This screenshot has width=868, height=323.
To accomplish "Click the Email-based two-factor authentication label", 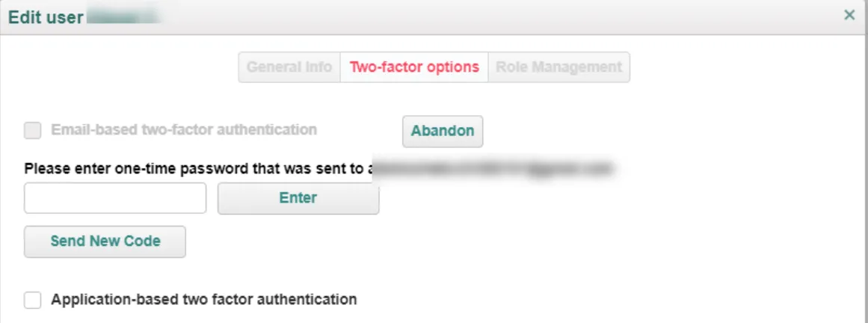I will (184, 129).
